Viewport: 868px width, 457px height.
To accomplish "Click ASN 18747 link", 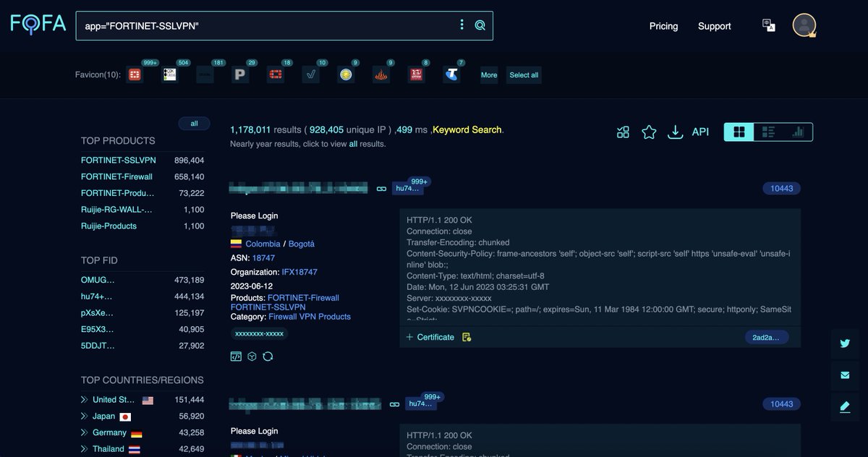I will point(263,257).
